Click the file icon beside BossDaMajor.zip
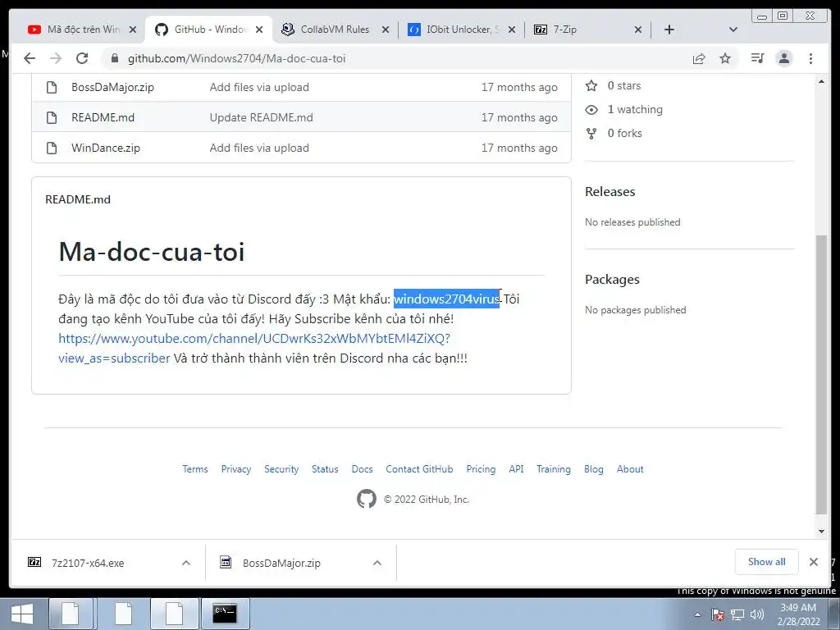The height and width of the screenshot is (630, 840). pyautogui.click(x=52, y=87)
